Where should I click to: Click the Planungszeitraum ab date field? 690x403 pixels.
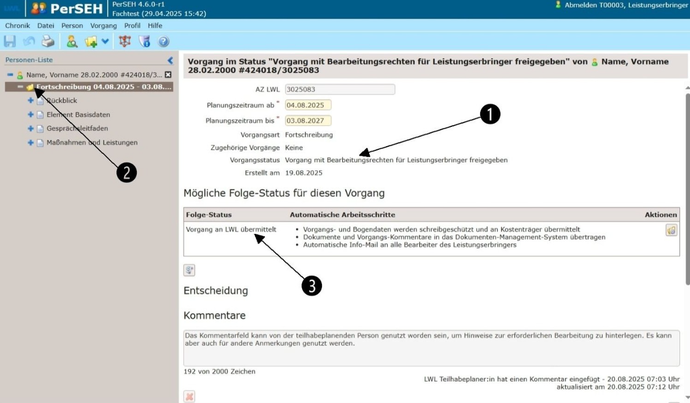308,105
